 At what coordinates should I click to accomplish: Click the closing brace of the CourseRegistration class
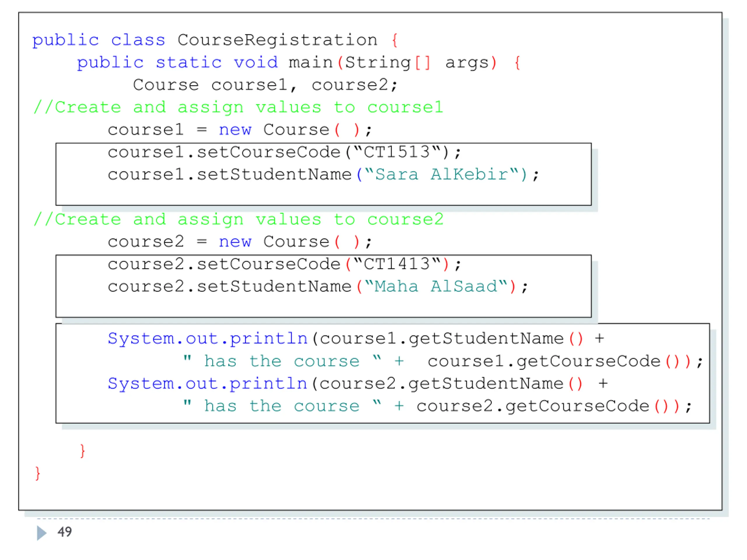(38, 474)
